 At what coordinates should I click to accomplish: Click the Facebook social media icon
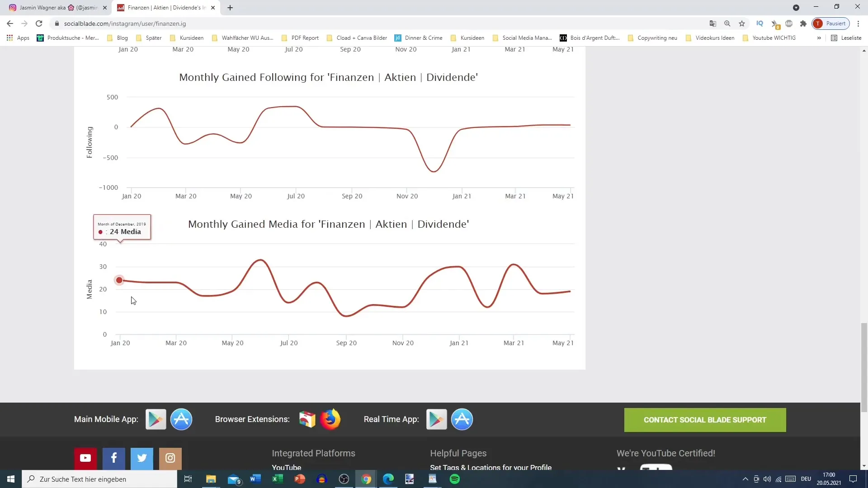(113, 458)
